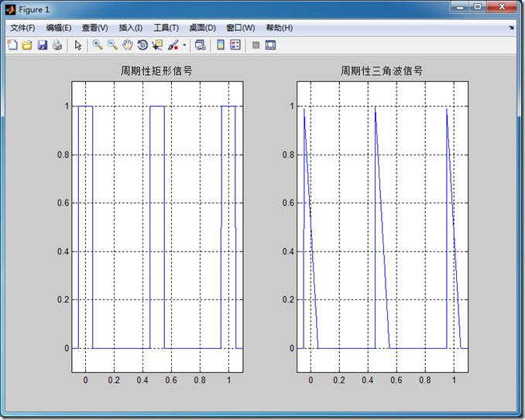Click the Show Plot Tools and dock icon
Viewport: 525px width, 420px height.
point(270,45)
